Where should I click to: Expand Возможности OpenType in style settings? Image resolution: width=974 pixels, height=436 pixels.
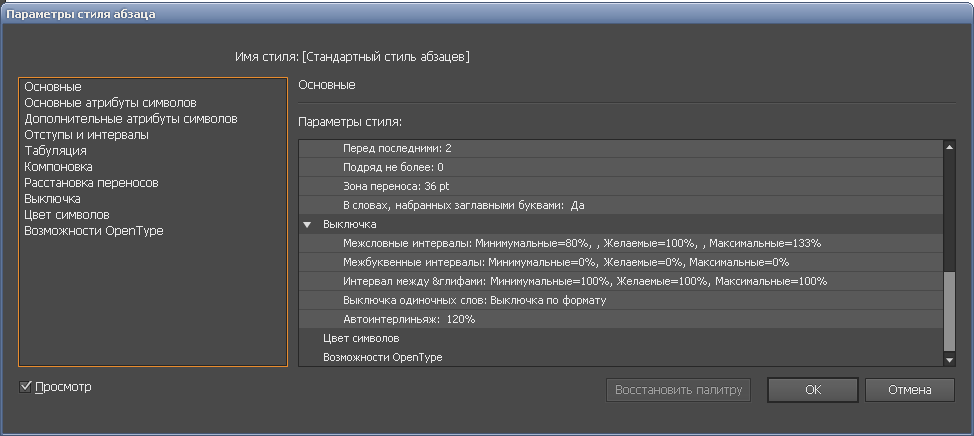pos(382,357)
